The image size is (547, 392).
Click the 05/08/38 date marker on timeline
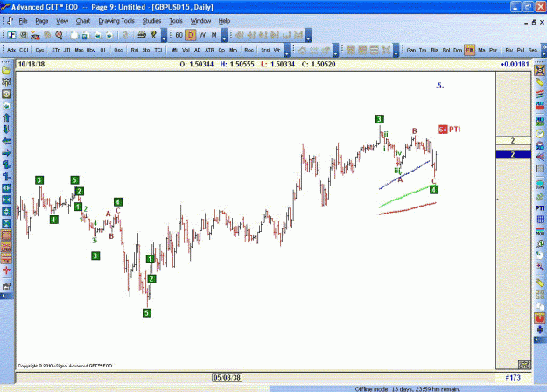(227, 378)
